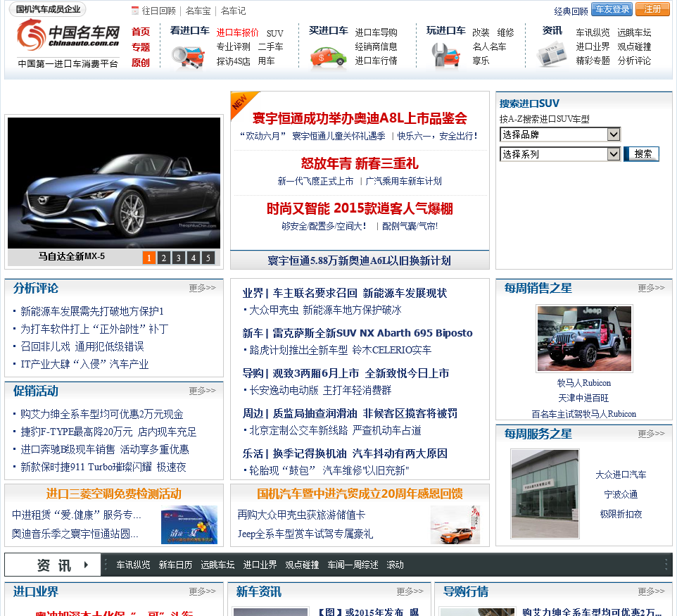677x616 pixels.
Task: Click the Chinaauto.com.cn site logo
Action: pyautogui.click(x=68, y=34)
